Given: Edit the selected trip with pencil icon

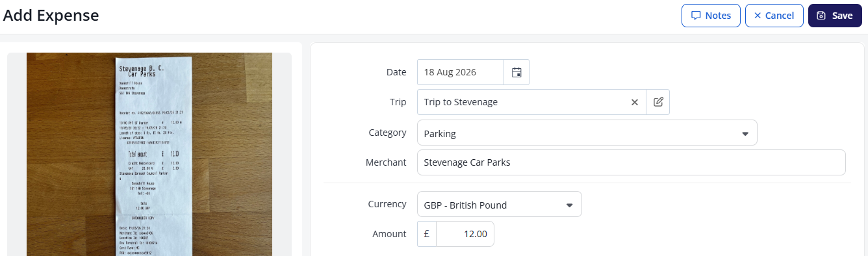Looking at the screenshot, I should click(658, 102).
